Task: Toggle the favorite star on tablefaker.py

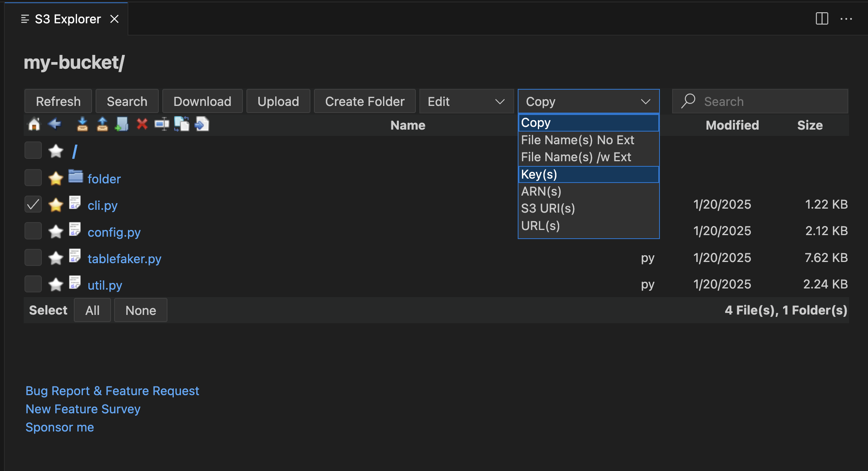Action: [x=56, y=258]
